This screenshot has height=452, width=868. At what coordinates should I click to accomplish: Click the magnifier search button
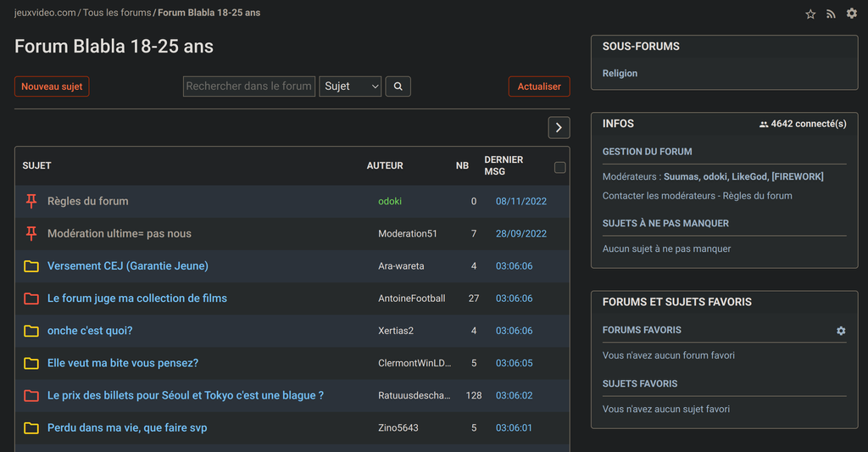[398, 86]
